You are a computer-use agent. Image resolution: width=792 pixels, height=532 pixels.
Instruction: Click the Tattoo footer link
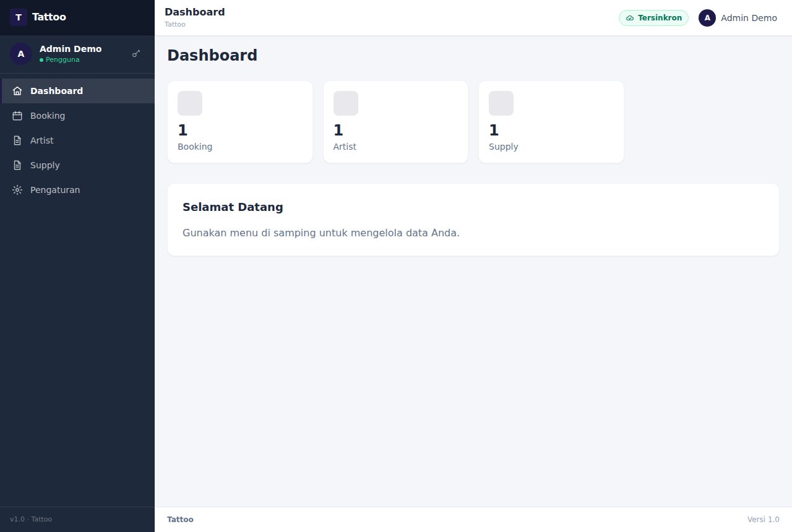tap(180, 520)
